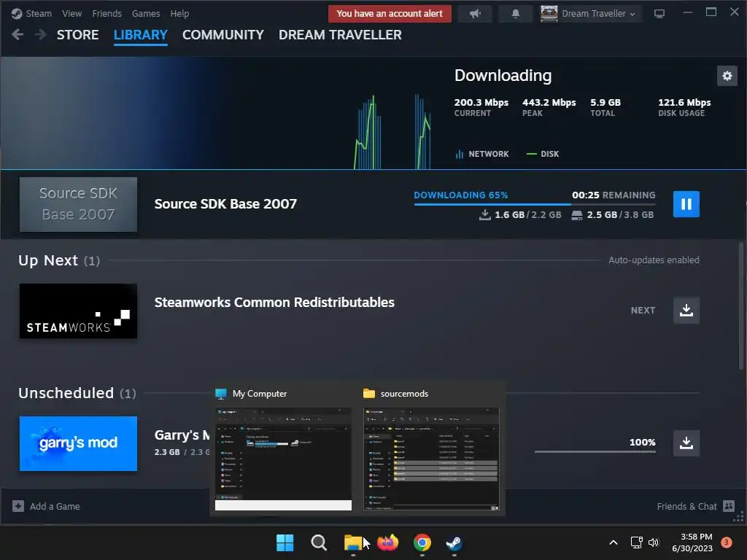Click the forward navigation arrow
Viewport: 747px width, 560px height.
click(41, 34)
